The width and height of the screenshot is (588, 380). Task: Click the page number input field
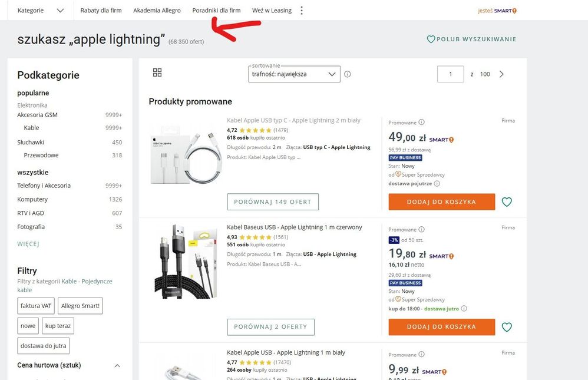(451, 74)
